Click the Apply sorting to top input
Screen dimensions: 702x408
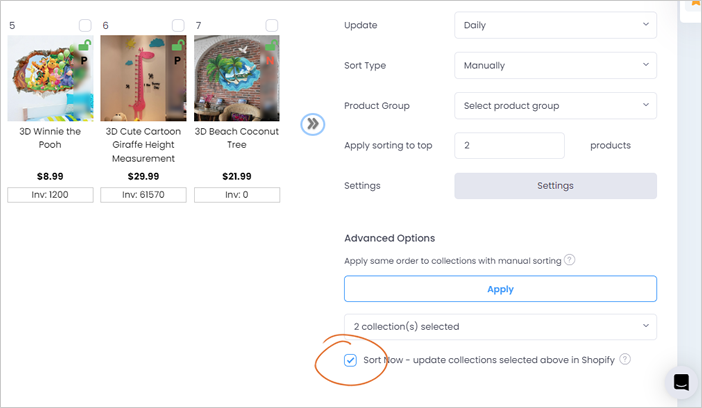509,145
